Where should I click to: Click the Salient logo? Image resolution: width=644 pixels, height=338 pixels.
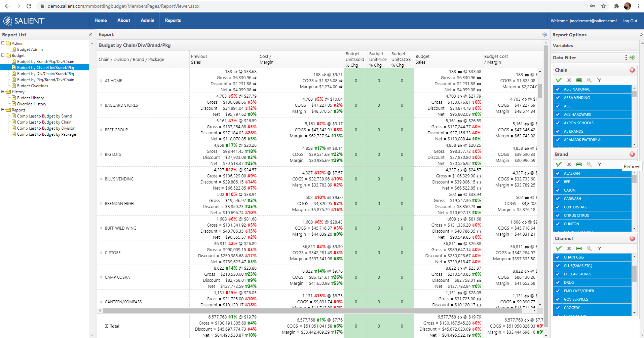(24, 21)
